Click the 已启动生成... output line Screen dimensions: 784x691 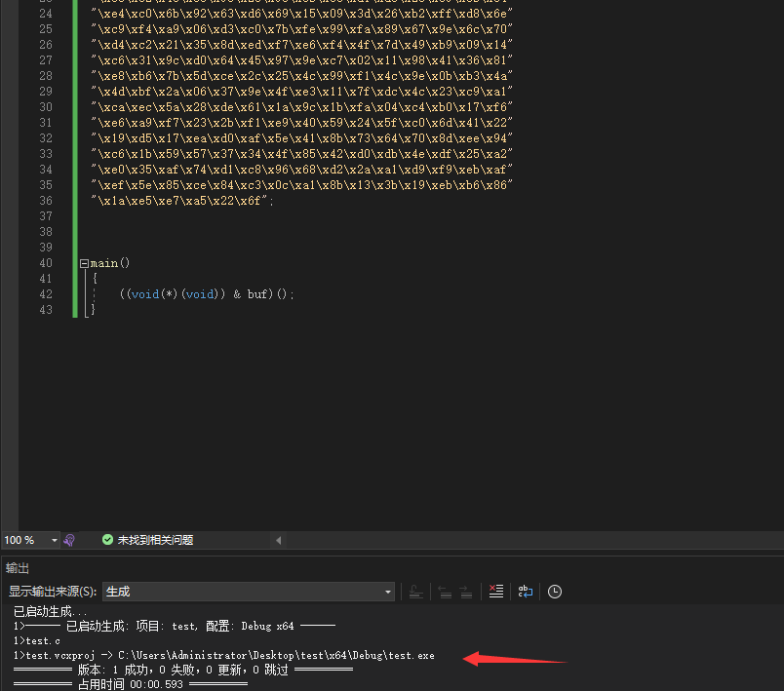pyautogui.click(x=51, y=611)
